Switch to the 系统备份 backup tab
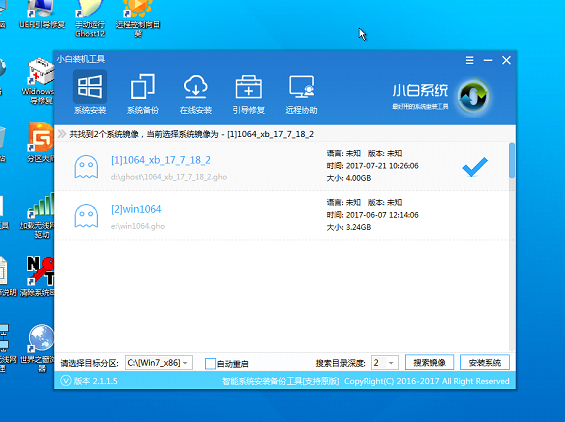 pos(143,93)
